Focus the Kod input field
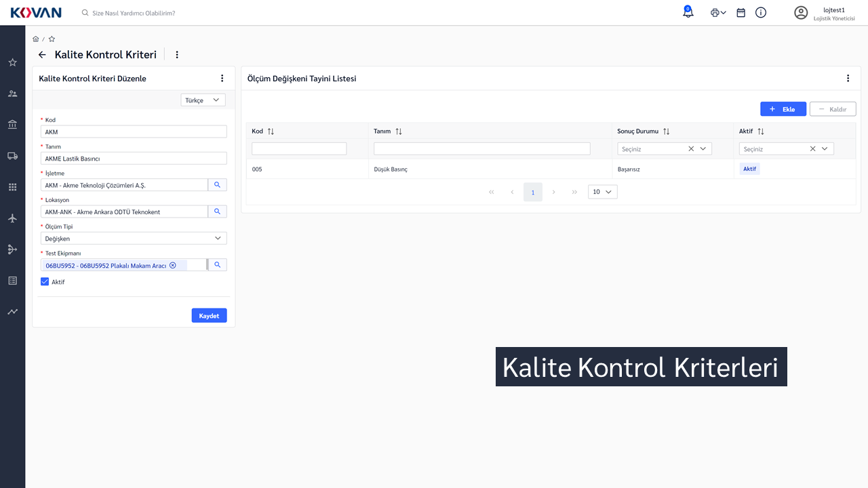The width and height of the screenshot is (868, 488). coord(134,132)
